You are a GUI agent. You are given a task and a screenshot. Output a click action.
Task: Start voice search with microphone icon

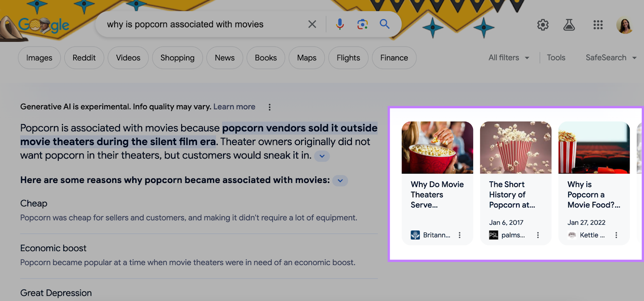tap(340, 24)
